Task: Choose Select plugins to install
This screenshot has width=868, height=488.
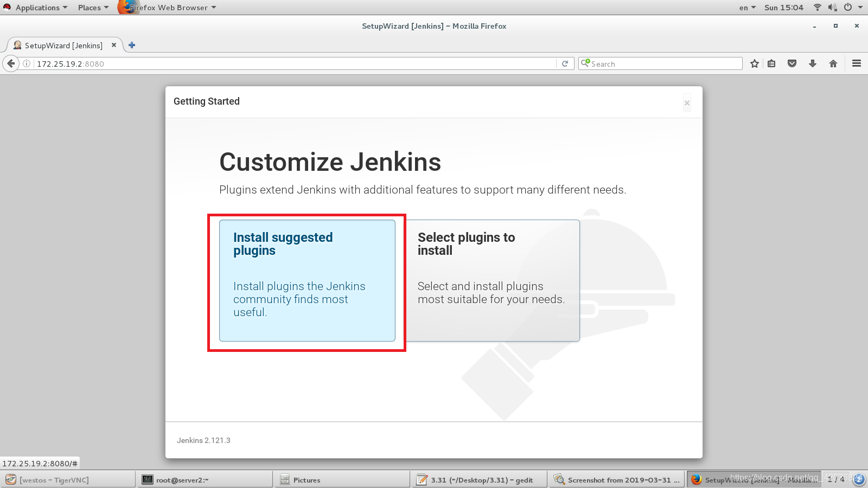Action: 493,280
